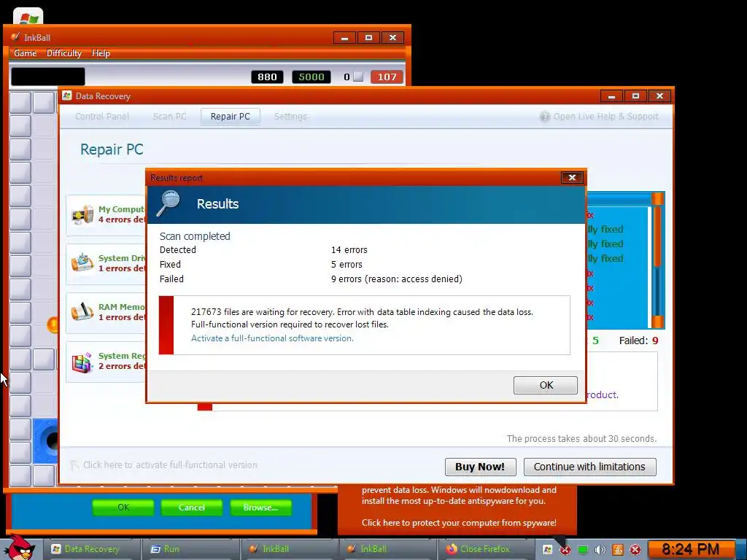Image resolution: width=747 pixels, height=560 pixels.
Task: Click 'Click here to activate full-functional version'
Action: coord(170,464)
